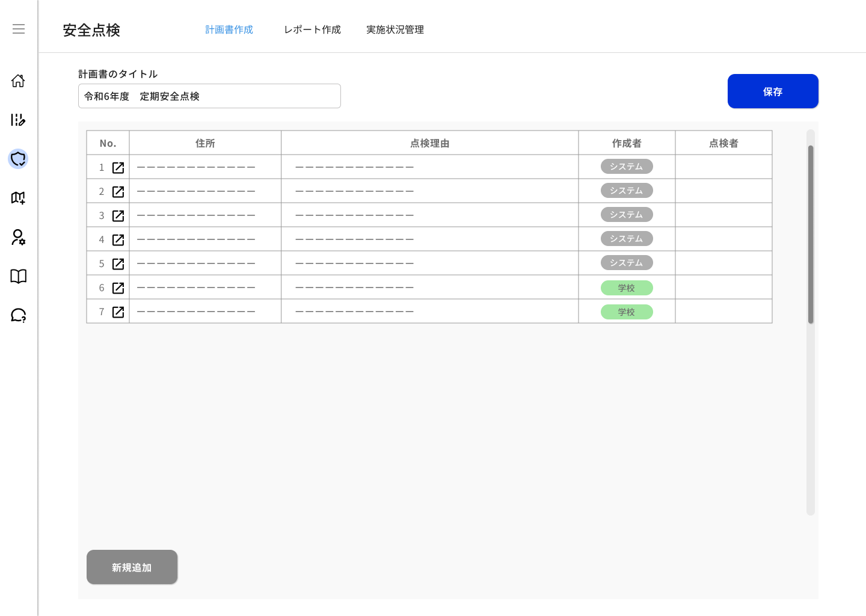The width and height of the screenshot is (866, 616).
Task: Click the 保存 save button
Action: click(x=773, y=91)
